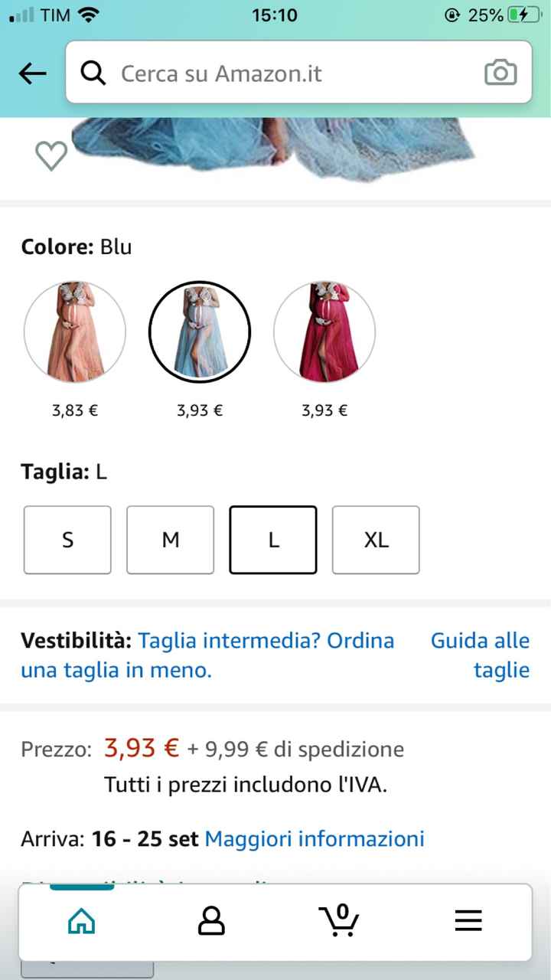Select the blue dress color swatch
Image resolution: width=551 pixels, height=980 pixels.
199,332
